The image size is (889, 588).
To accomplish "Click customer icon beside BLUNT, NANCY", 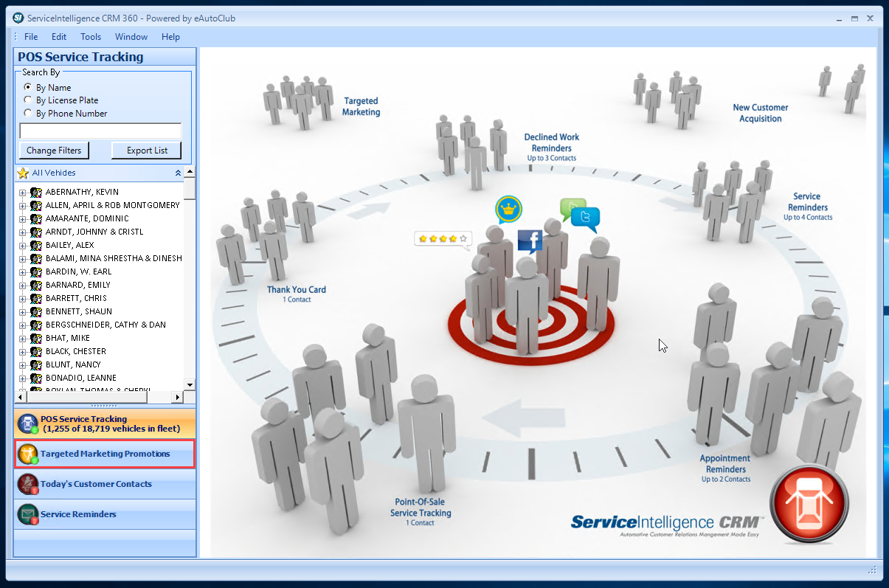I will click(x=35, y=364).
